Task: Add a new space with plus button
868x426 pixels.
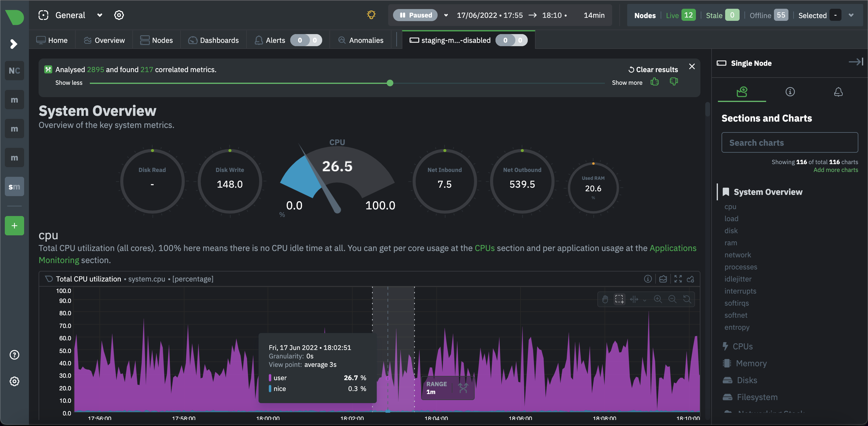Action: point(14,226)
